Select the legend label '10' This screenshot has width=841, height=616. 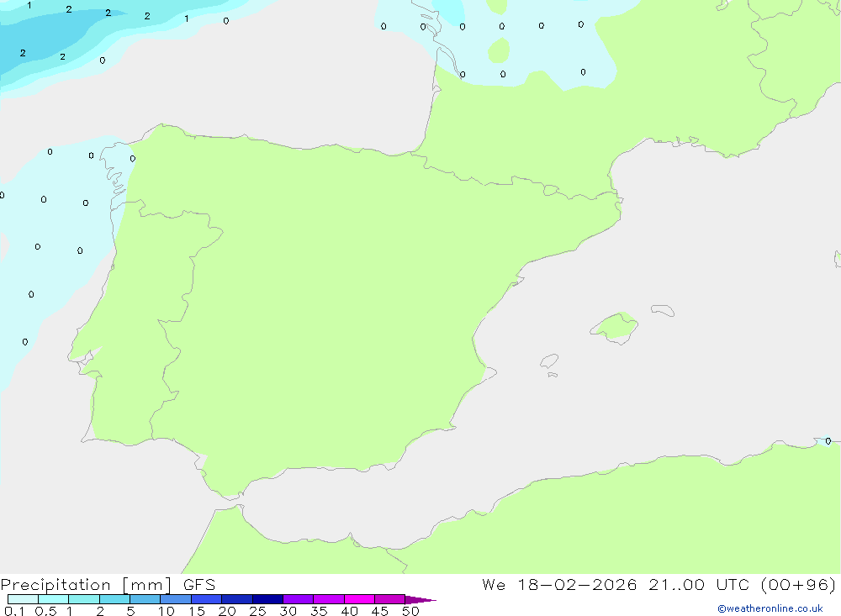167,611
